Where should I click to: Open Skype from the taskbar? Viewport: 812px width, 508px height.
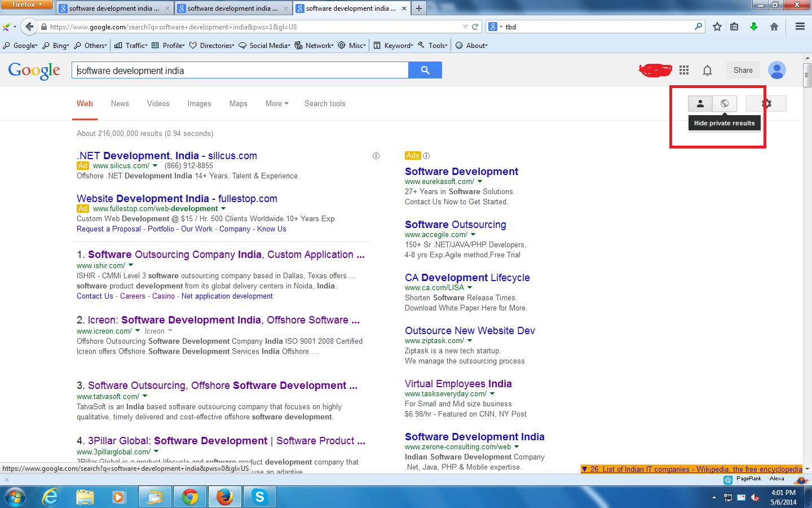259,496
